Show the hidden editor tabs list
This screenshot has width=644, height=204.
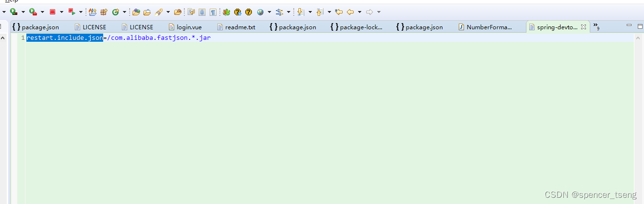tap(596, 26)
